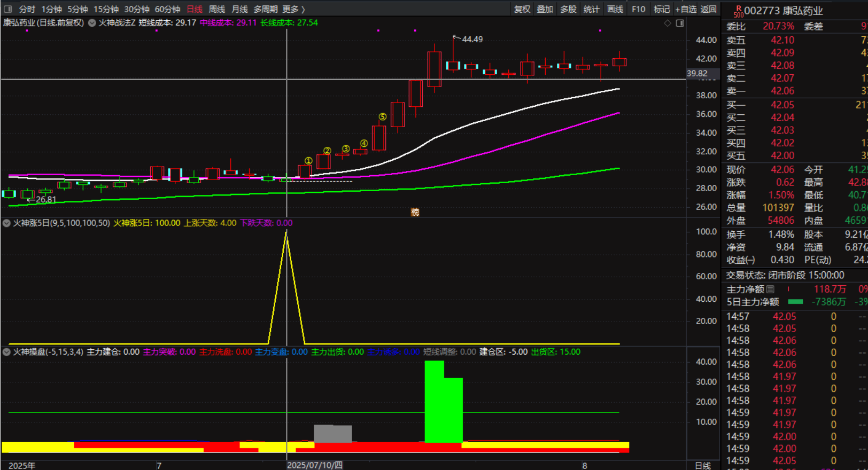Click the 画线 drawing tool button
868x470 pixels.
click(x=615, y=9)
